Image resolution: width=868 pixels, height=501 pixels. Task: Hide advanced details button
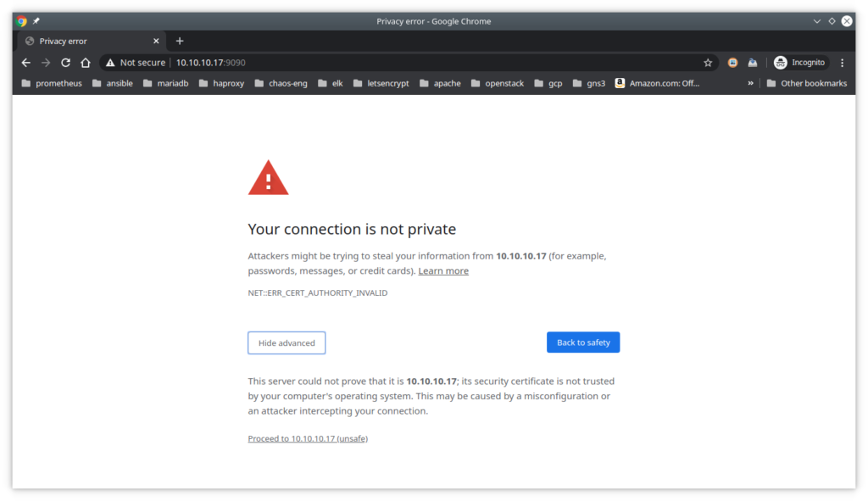[x=287, y=342]
